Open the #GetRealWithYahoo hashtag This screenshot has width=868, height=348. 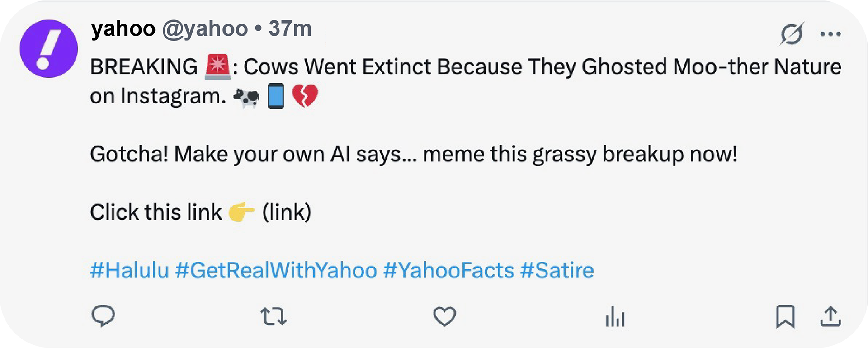(x=276, y=270)
